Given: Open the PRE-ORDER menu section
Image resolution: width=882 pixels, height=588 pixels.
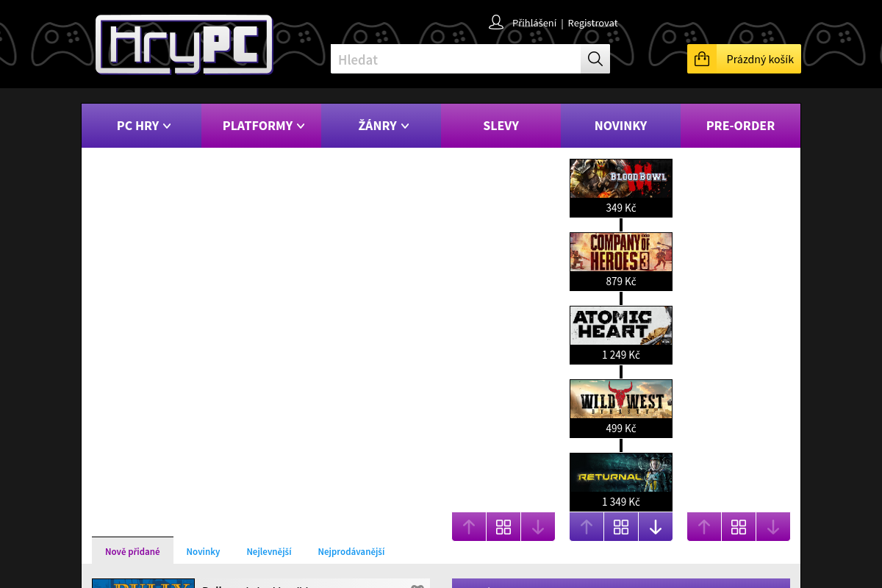Looking at the screenshot, I should tap(740, 126).
